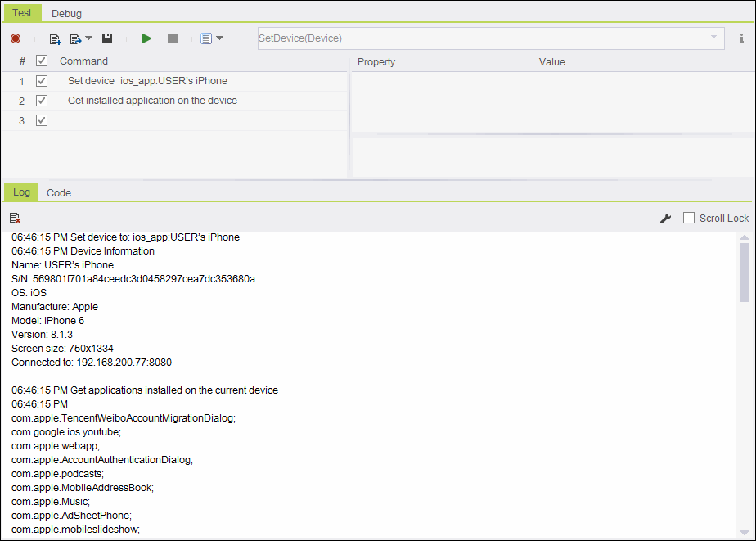Run the test with green Play button

pyautogui.click(x=146, y=38)
